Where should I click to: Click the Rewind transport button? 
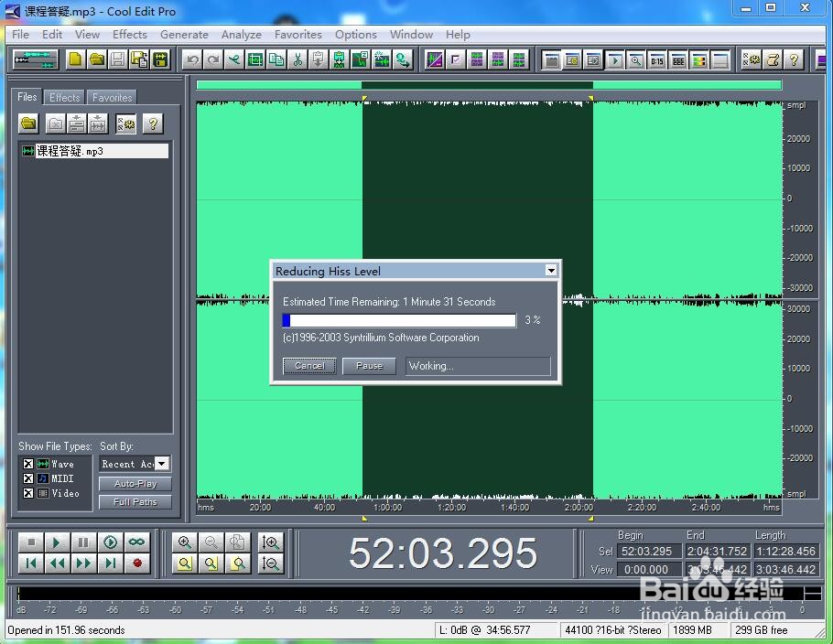(x=57, y=563)
